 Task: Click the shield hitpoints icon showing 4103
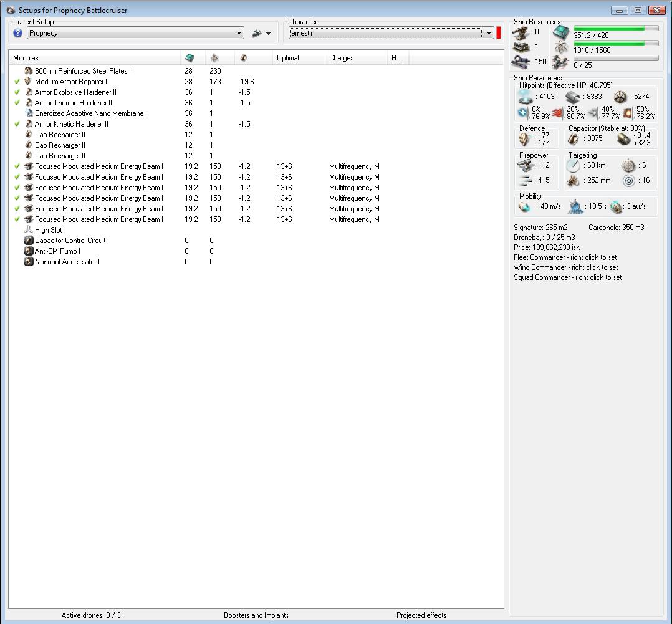tap(526, 97)
